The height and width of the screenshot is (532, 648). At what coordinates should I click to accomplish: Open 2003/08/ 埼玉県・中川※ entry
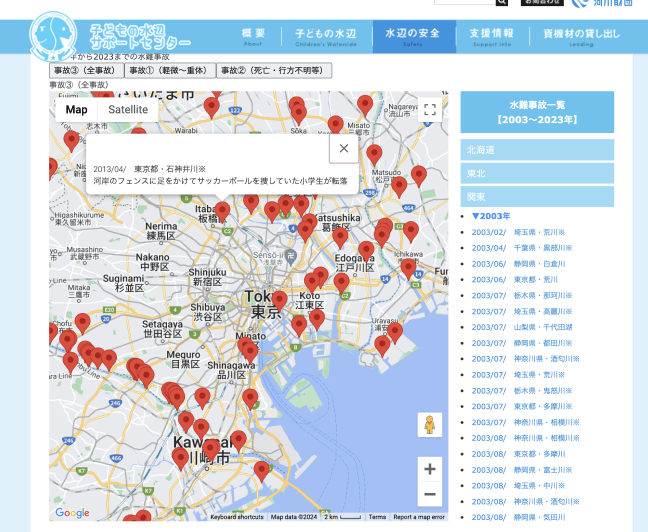point(518,486)
